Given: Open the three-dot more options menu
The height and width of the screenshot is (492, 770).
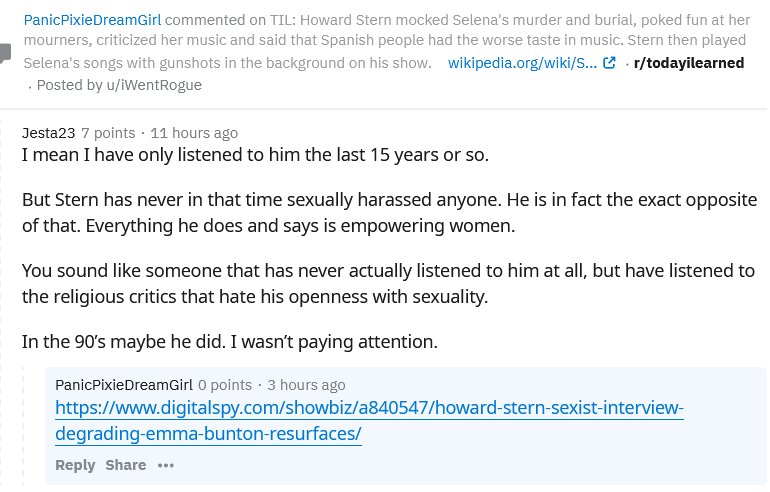Looking at the screenshot, I should tap(166, 465).
